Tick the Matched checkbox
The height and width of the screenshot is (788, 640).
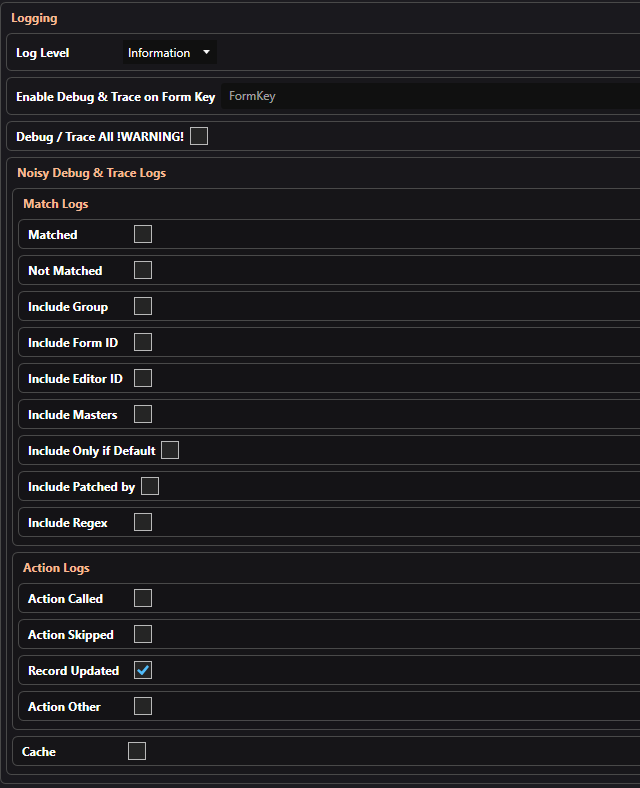143,234
